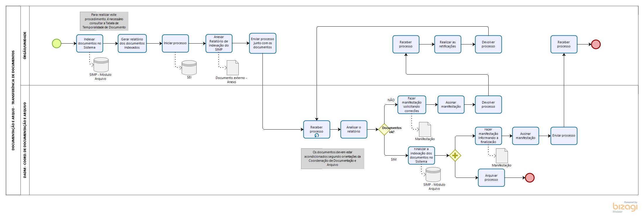Click the green start event circle
Image resolution: width=644 pixels, height=222 pixels.
point(56,44)
